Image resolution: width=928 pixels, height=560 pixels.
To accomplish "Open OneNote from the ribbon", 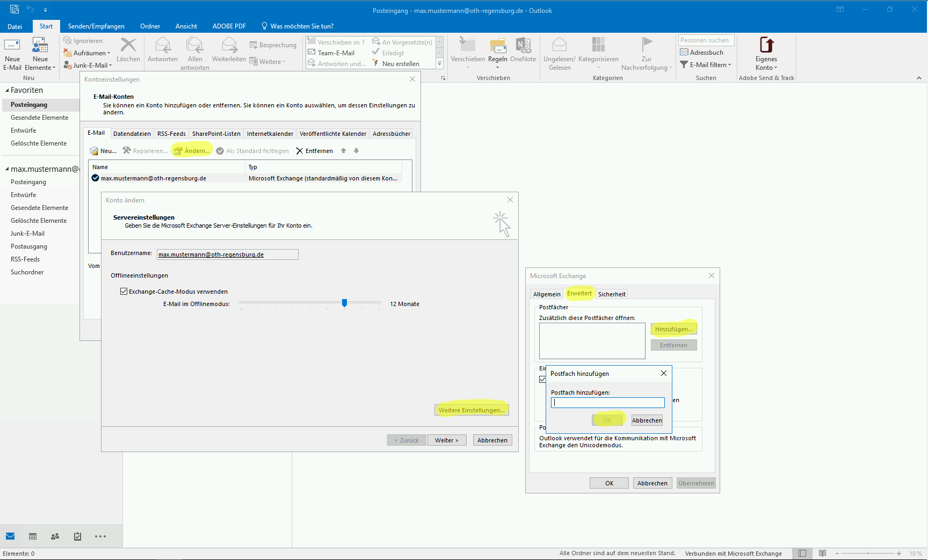I will (x=523, y=47).
